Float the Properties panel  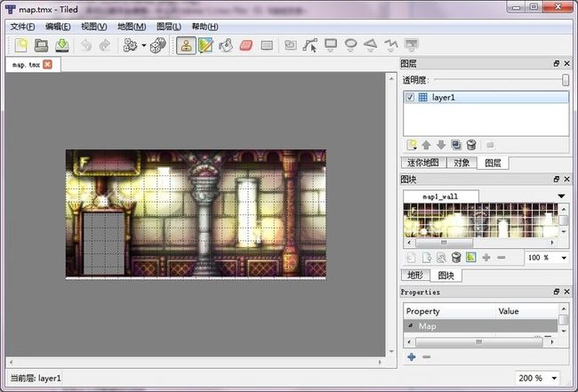pos(557,292)
